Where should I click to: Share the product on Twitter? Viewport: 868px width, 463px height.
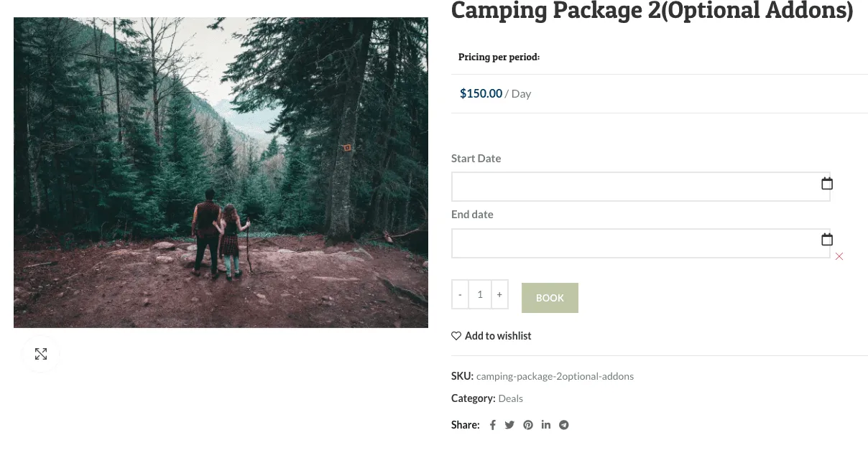pos(509,424)
